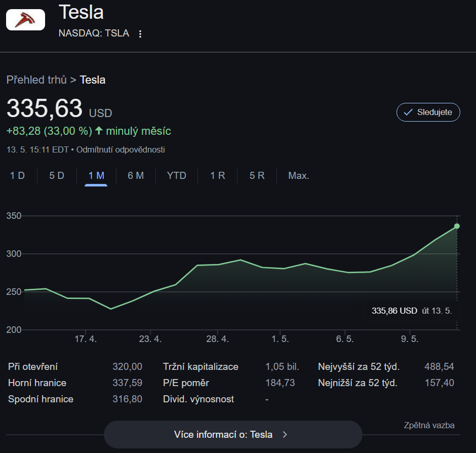Click the checkmark icon in Sledujete button
476x453 pixels.
408,112
